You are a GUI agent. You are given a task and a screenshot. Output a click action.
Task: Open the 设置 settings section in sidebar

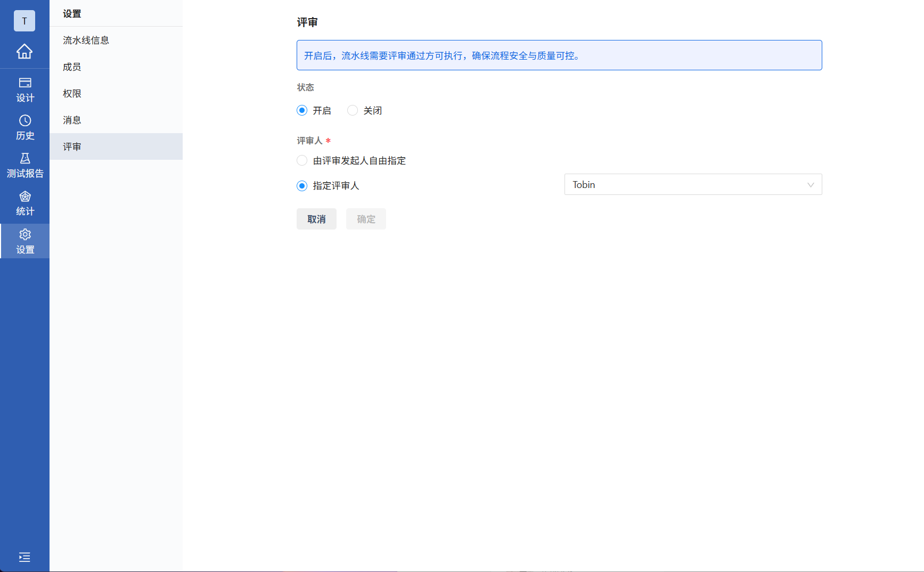point(25,241)
